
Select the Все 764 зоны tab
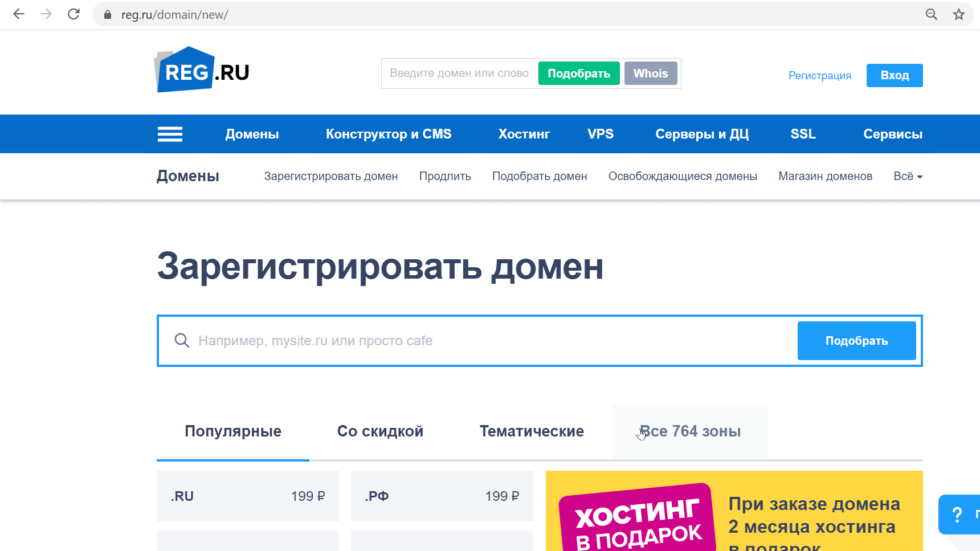coord(690,431)
